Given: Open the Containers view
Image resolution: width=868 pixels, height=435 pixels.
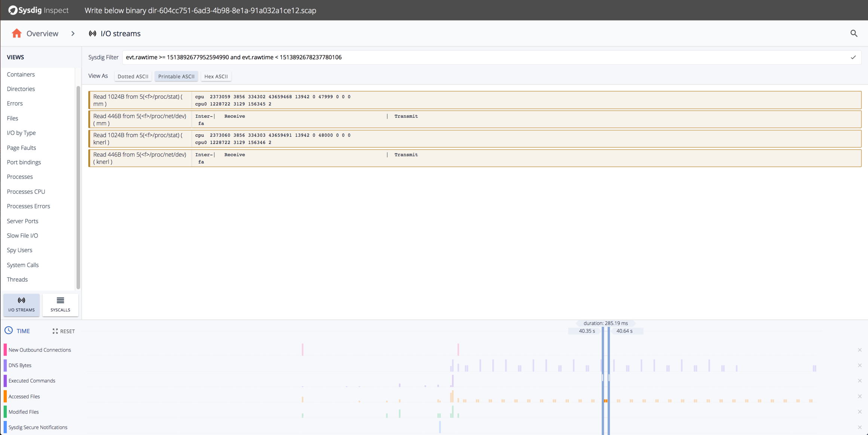Looking at the screenshot, I should [x=21, y=74].
